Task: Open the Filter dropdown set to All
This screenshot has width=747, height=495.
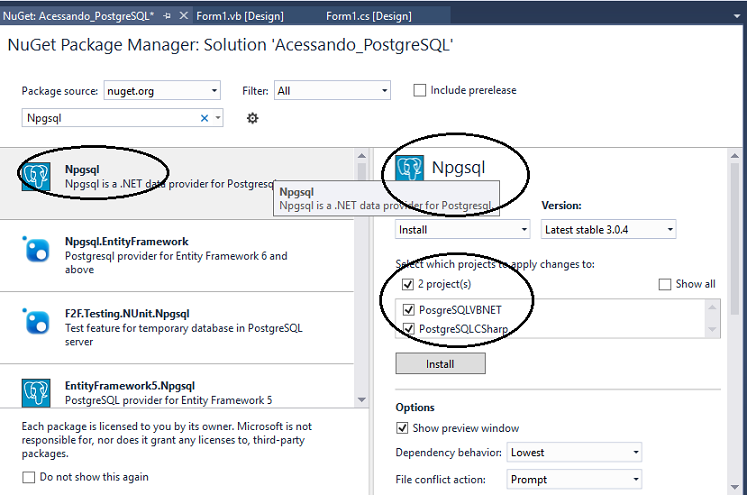Action: coord(332,91)
